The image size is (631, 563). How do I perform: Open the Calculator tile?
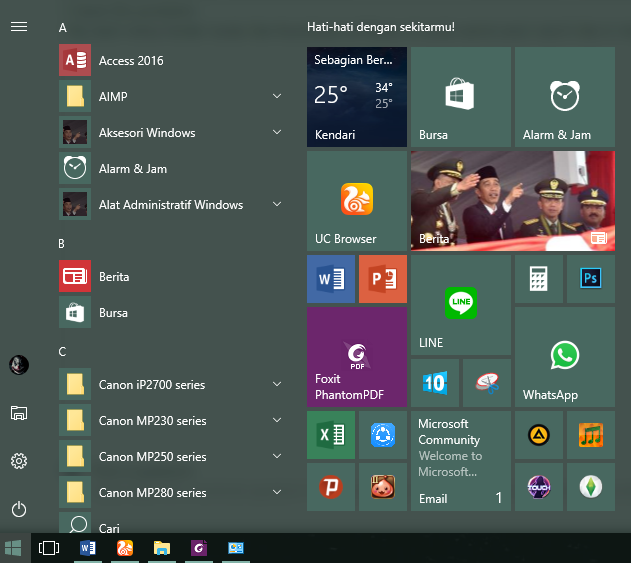(x=539, y=279)
